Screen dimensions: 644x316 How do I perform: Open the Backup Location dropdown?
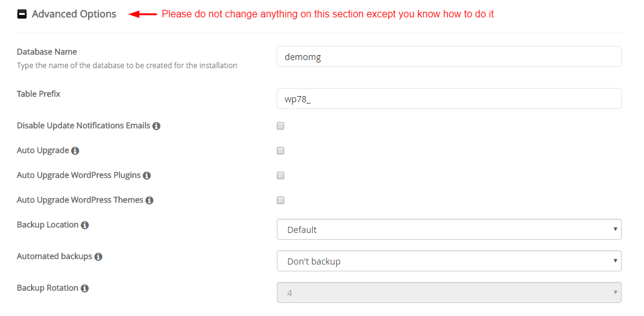point(449,229)
